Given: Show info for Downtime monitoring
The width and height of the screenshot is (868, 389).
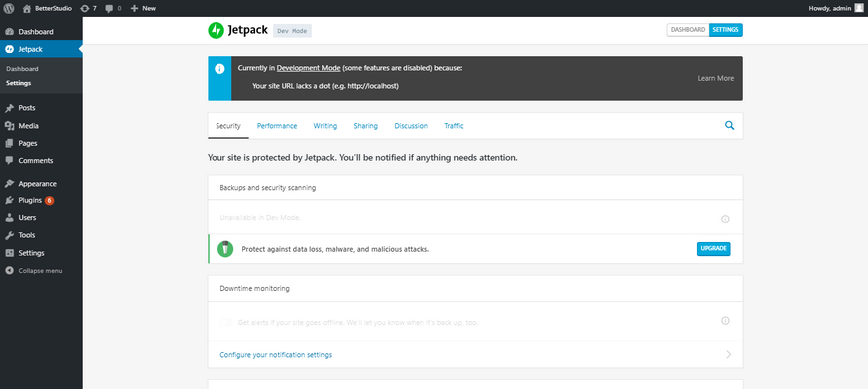Looking at the screenshot, I should (x=725, y=321).
